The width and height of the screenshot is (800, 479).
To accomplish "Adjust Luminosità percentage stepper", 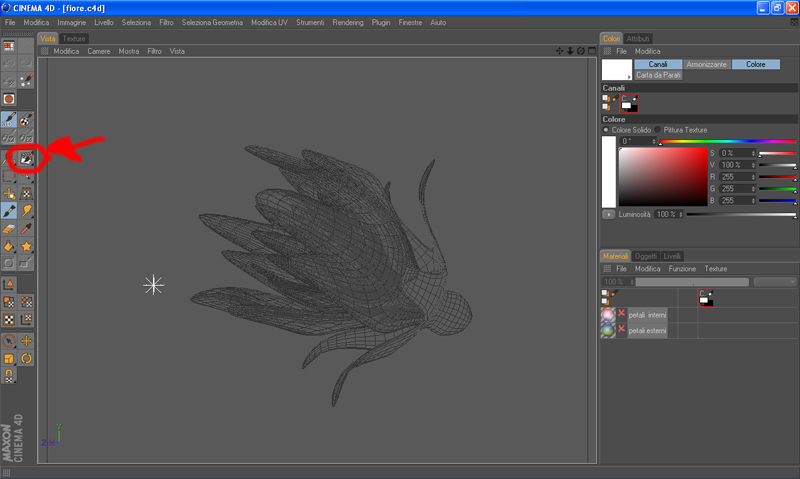I will pyautogui.click(x=681, y=214).
